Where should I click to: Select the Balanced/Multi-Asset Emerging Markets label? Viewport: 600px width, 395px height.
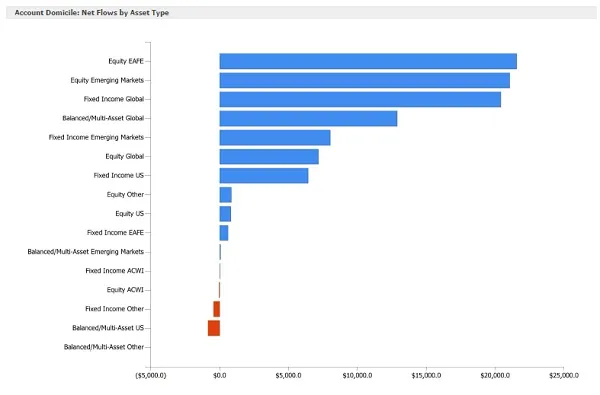[x=86, y=251]
